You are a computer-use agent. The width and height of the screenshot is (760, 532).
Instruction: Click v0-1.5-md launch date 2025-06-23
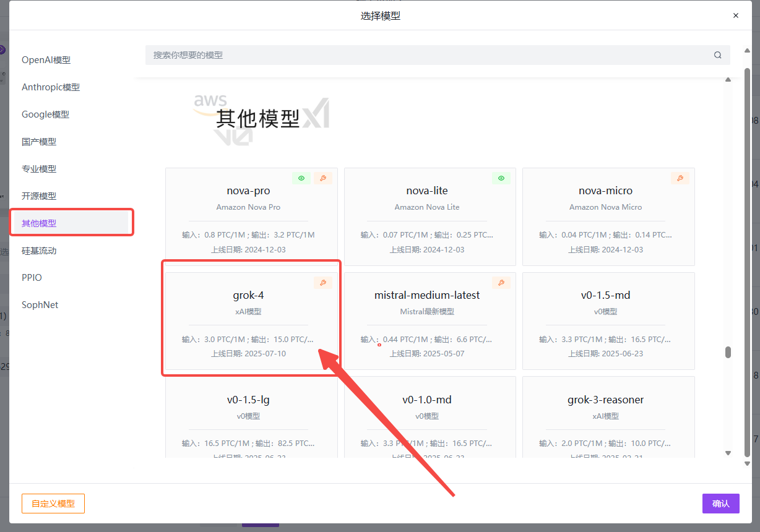[x=606, y=354]
